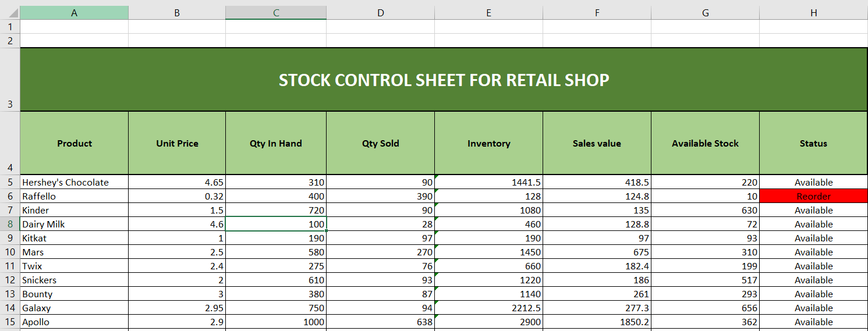Click Twix Sales value 182.4
This screenshot has width=868, height=331.
coord(597,266)
